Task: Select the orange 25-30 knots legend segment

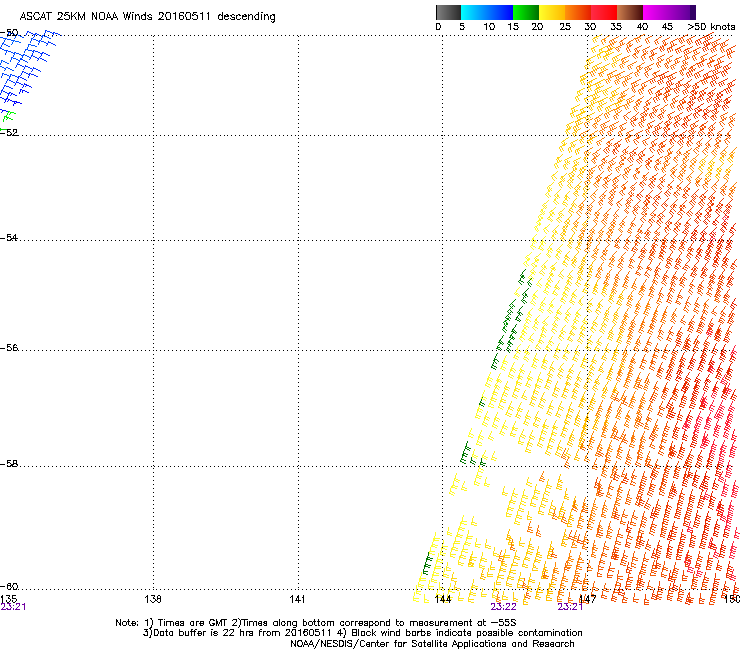Action: tap(578, 12)
